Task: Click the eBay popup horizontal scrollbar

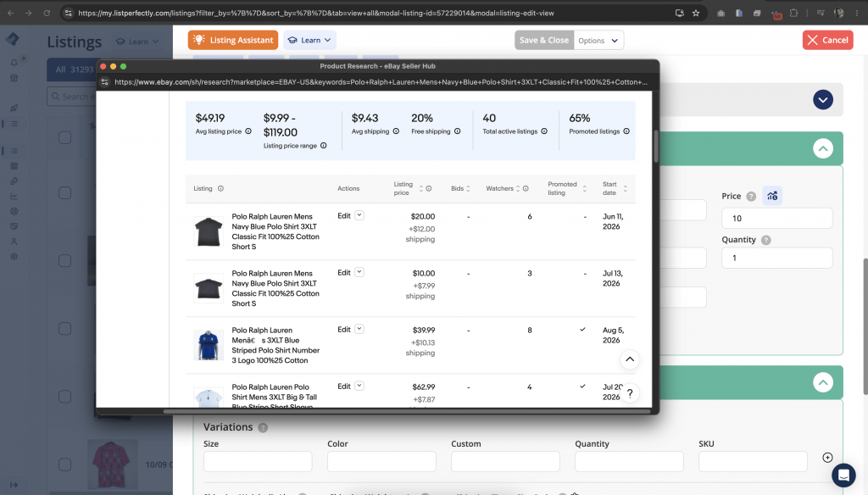Action: tap(407, 411)
